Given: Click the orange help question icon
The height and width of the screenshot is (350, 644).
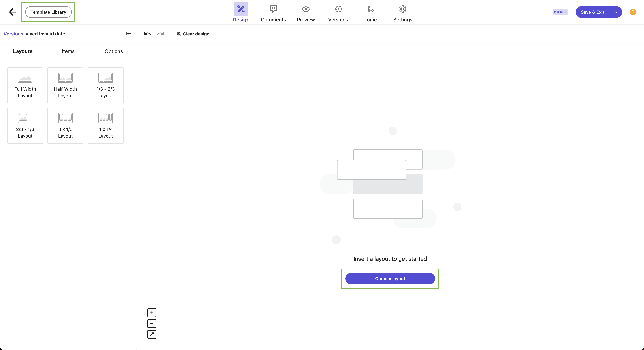Looking at the screenshot, I should (633, 12).
